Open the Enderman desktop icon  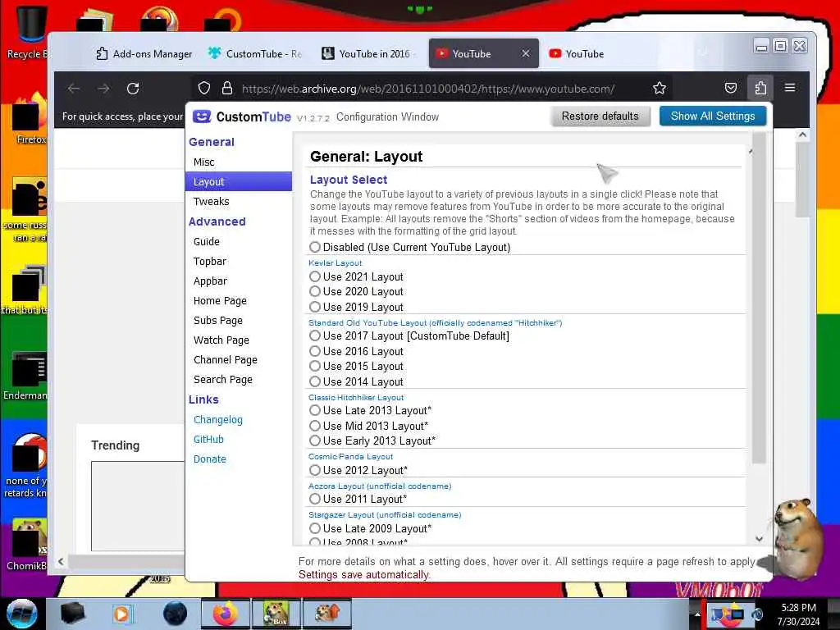click(27, 375)
